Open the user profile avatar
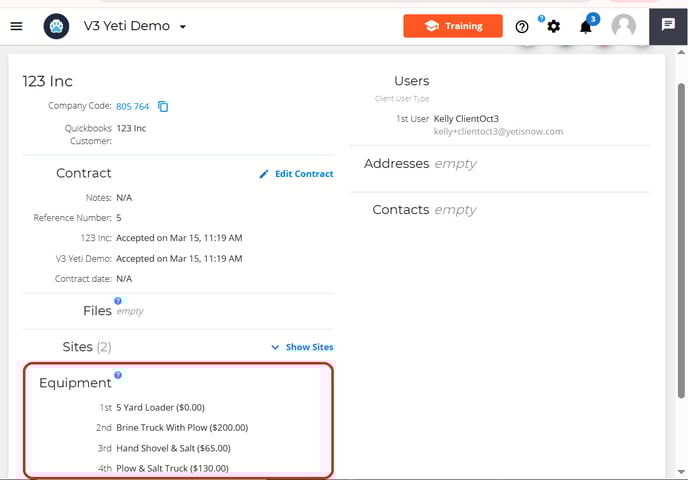Viewport: 688px width, 480px height. [x=624, y=26]
